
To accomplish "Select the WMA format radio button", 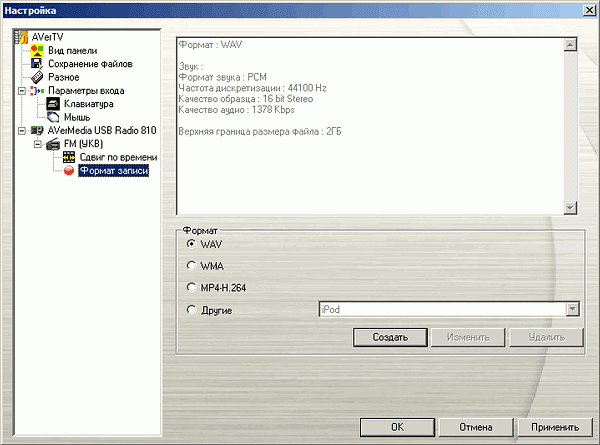I will (191, 265).
